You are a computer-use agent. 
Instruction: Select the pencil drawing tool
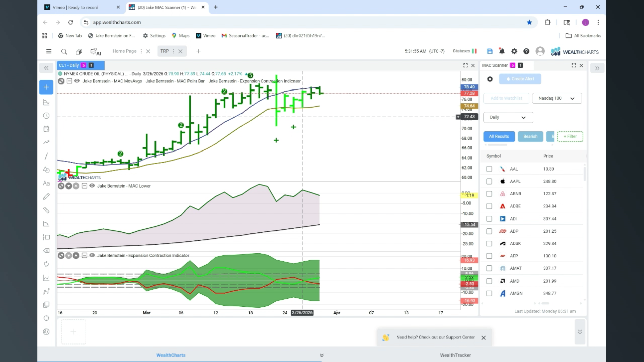point(46,197)
